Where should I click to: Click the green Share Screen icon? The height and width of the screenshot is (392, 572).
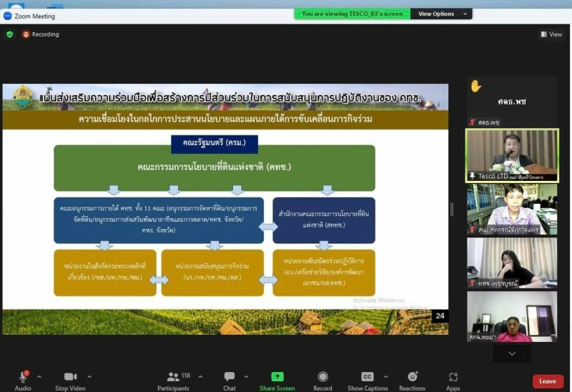277,377
